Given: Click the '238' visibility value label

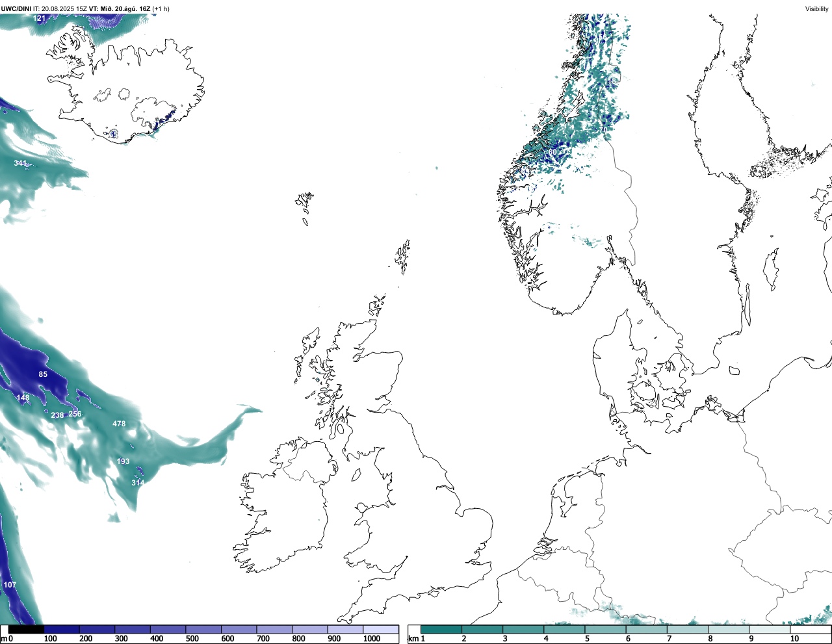Looking at the screenshot, I should point(57,415).
